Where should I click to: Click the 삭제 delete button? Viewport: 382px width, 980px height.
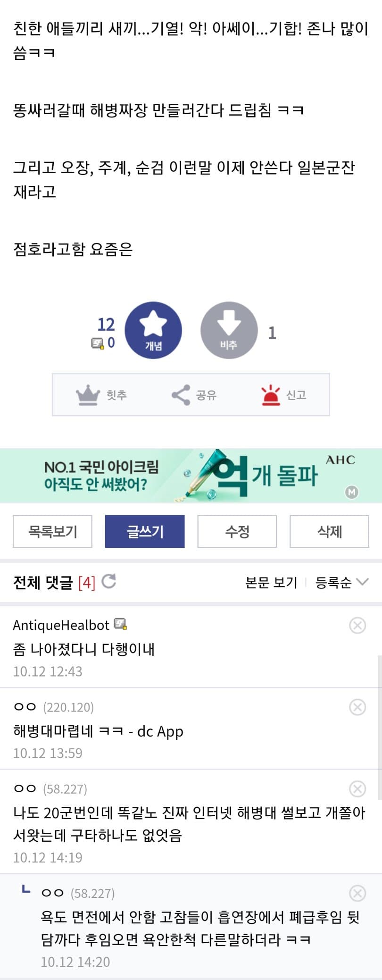329,532
